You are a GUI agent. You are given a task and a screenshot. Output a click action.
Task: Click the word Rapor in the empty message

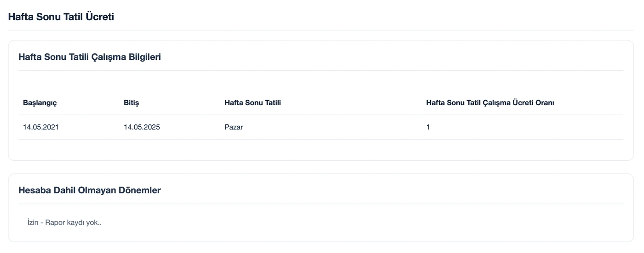(56, 223)
